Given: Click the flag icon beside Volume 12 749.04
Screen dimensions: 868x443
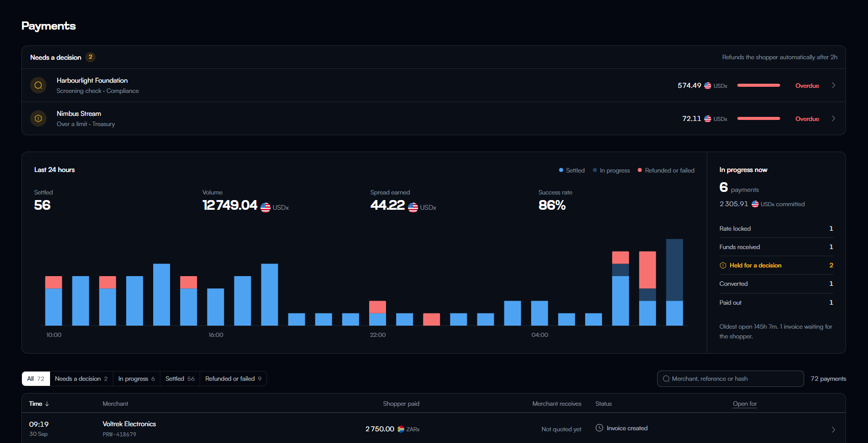Looking at the screenshot, I should pyautogui.click(x=266, y=207).
